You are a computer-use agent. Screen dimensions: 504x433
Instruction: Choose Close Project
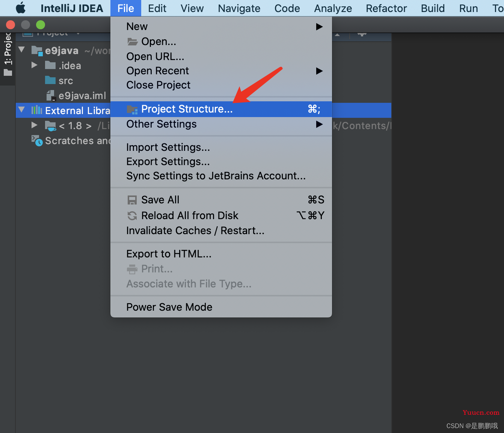click(221, 85)
